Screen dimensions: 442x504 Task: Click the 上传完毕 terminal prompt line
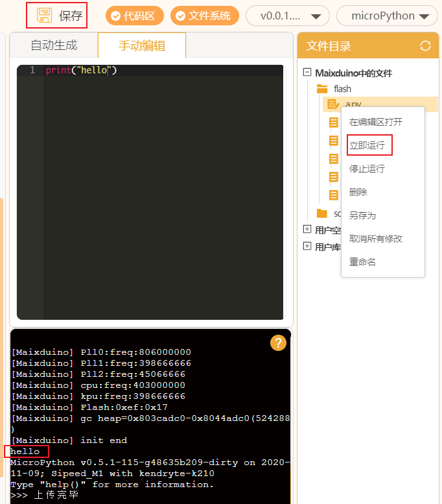pos(44,495)
